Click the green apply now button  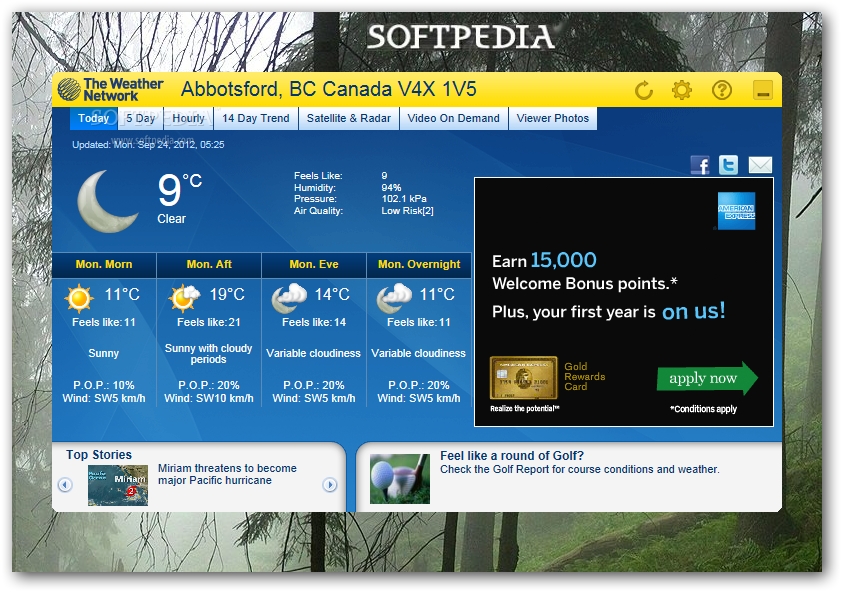(707, 378)
